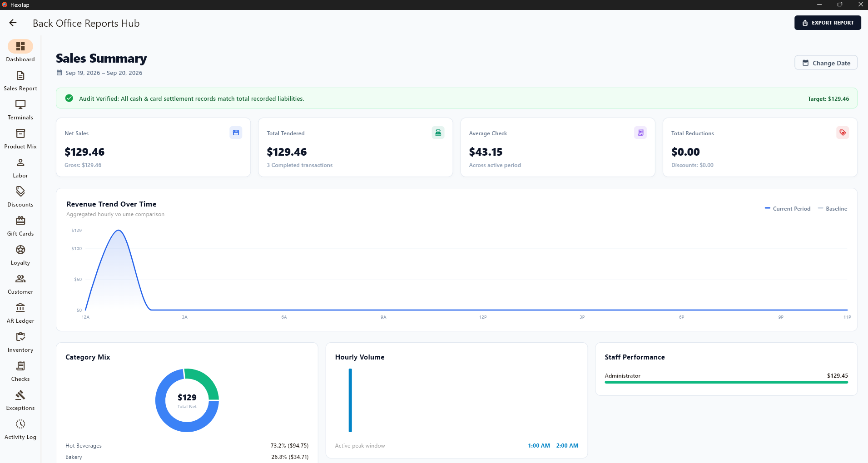Click the Change Date button
Viewport: 868px width, 463px height.
[x=826, y=63]
